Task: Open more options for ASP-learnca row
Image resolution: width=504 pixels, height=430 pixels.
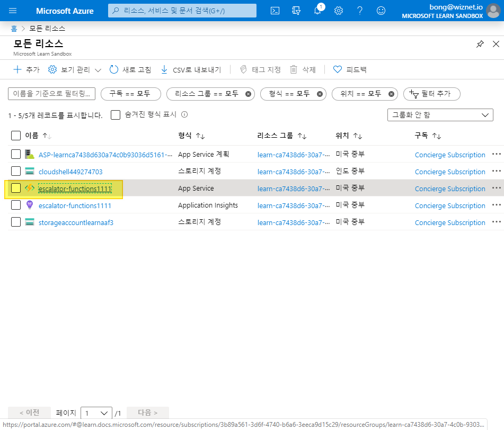Action: pos(496,154)
